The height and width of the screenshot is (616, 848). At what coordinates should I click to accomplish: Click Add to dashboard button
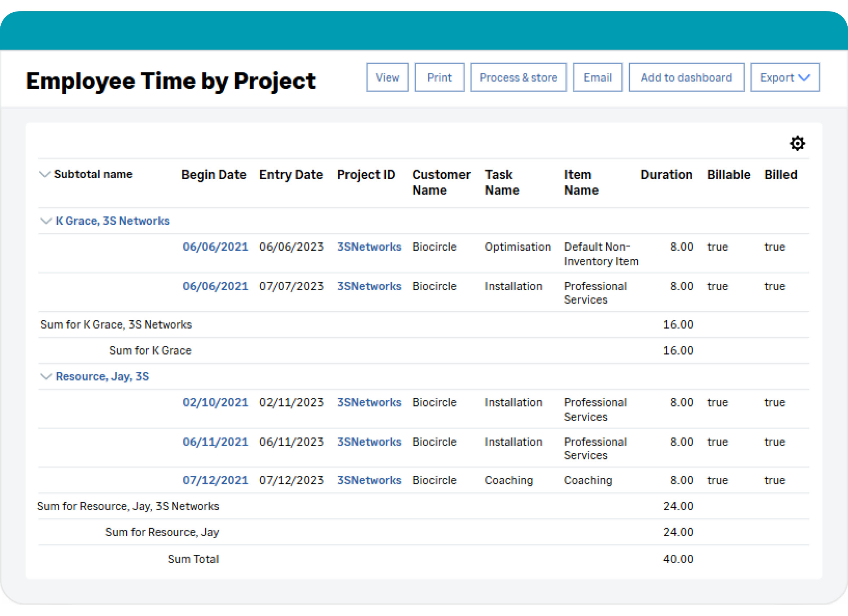(x=686, y=78)
